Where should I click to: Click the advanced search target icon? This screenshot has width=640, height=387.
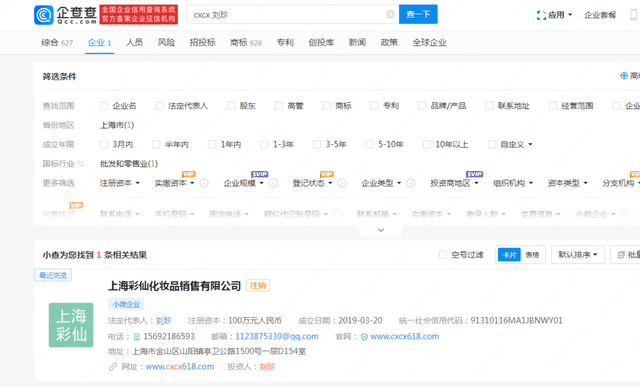pos(624,76)
